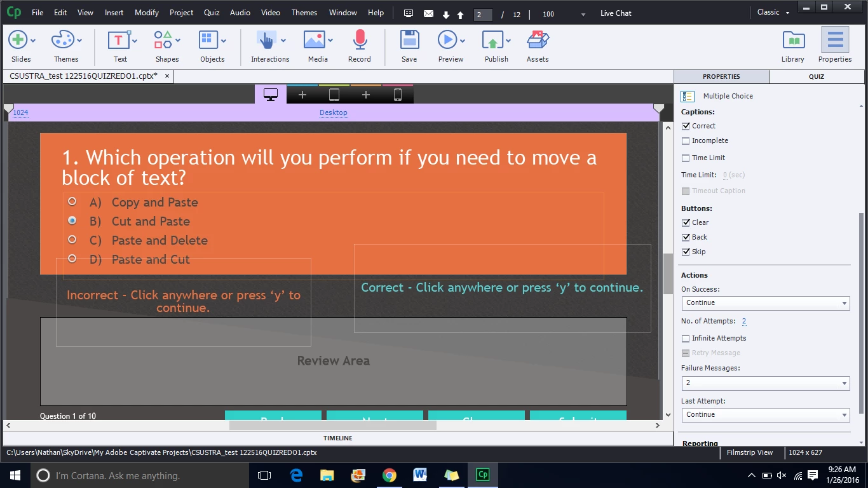Click the Objects toolbar icon
Viewport: 868px width, 488px height.
[x=208, y=39]
